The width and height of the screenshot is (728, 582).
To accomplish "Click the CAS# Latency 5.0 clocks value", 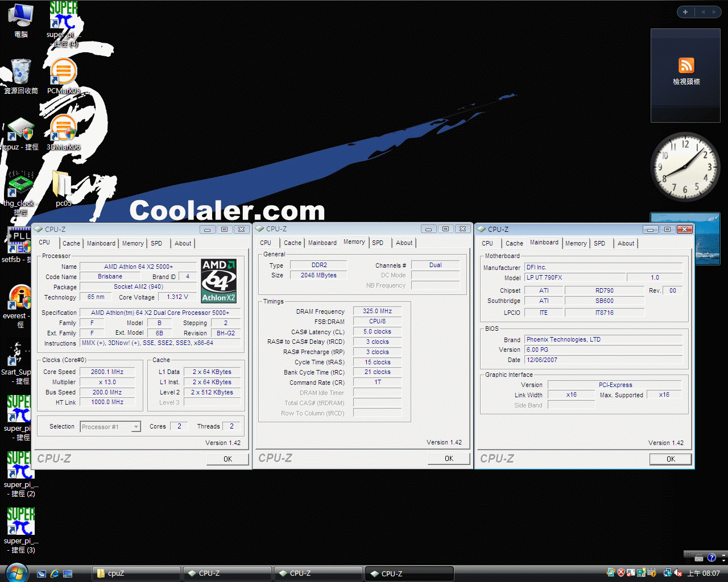I will (377, 331).
